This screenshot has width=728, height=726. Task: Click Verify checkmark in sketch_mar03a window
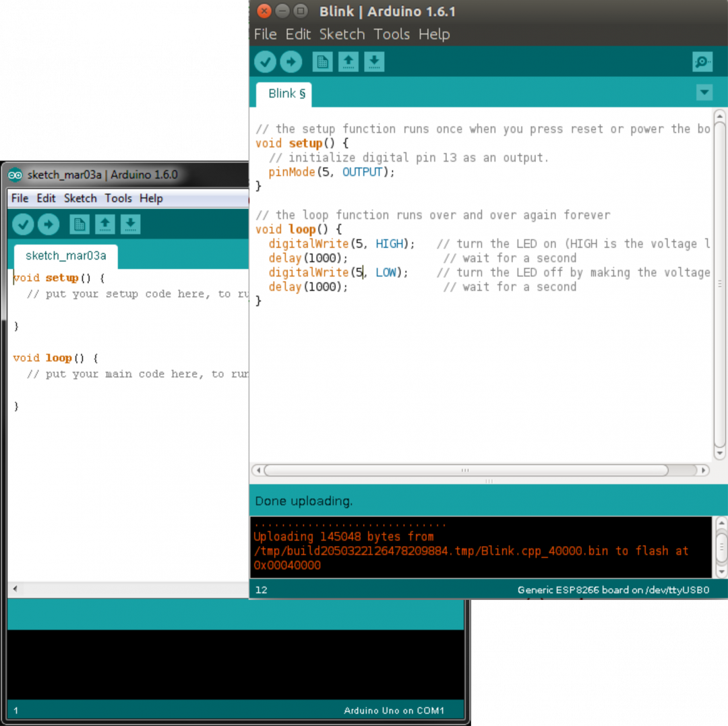[x=22, y=224]
